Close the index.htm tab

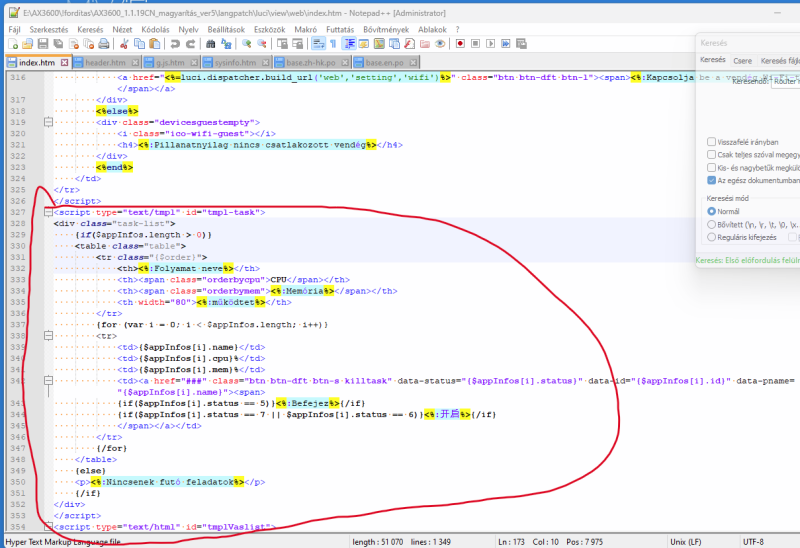tap(64, 62)
